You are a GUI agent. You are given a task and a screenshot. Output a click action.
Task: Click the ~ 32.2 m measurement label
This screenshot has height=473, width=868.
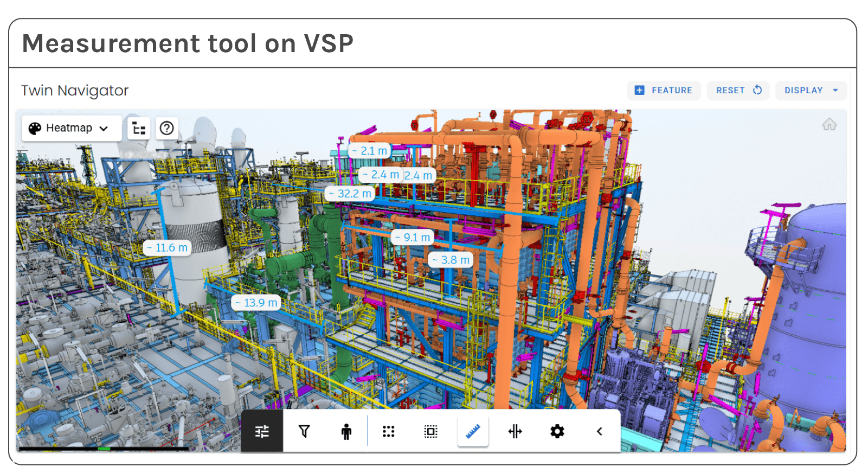click(350, 194)
